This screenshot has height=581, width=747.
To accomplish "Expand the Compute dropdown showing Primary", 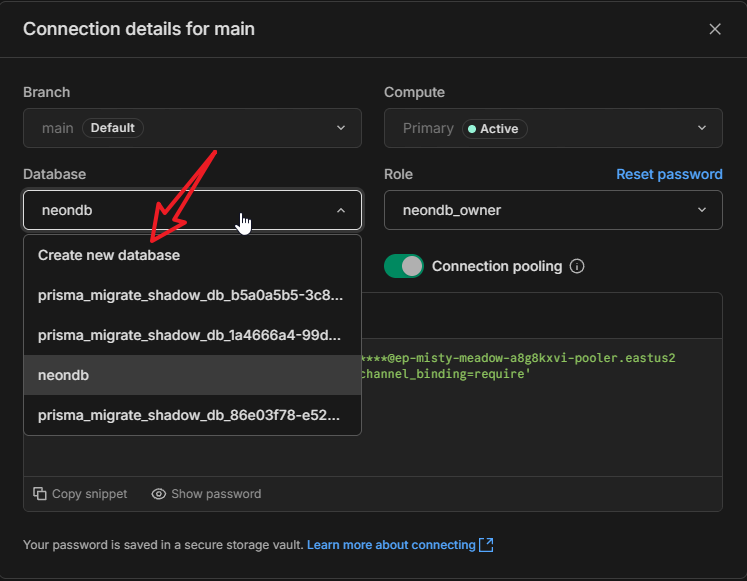I will click(553, 128).
